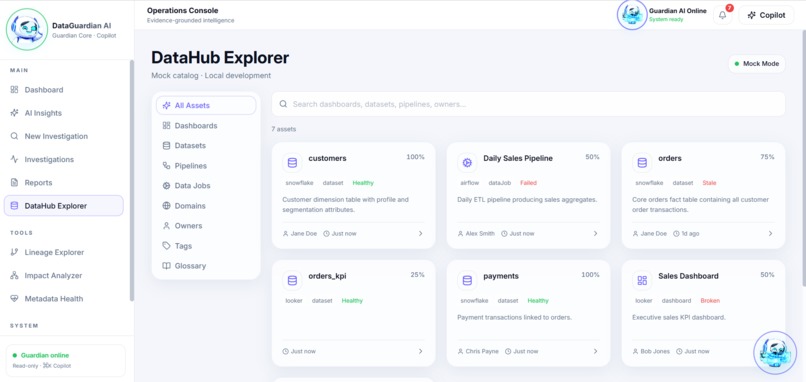
Task: Go to Dashboard in the sidebar
Action: [x=63, y=89]
